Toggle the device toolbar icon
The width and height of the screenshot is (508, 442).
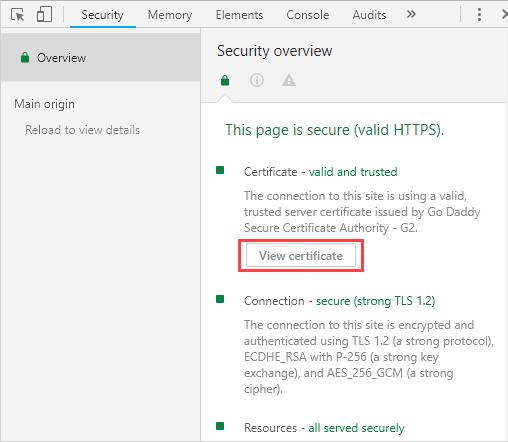tap(44, 15)
